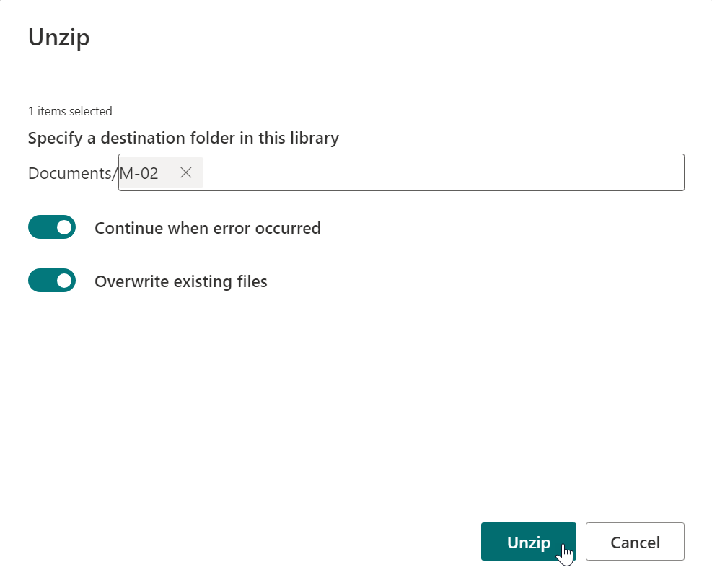The height and width of the screenshot is (588, 712).
Task: Click the '1 items selected' text
Action: 70,111
